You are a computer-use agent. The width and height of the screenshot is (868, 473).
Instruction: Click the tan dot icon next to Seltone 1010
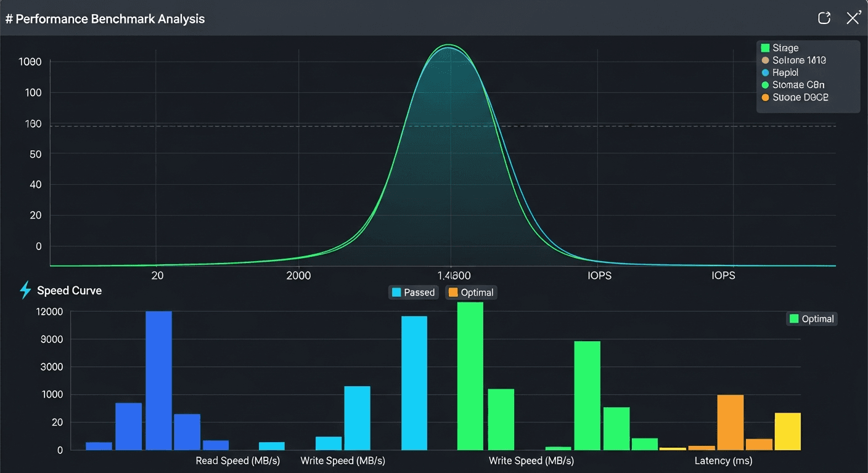point(766,60)
